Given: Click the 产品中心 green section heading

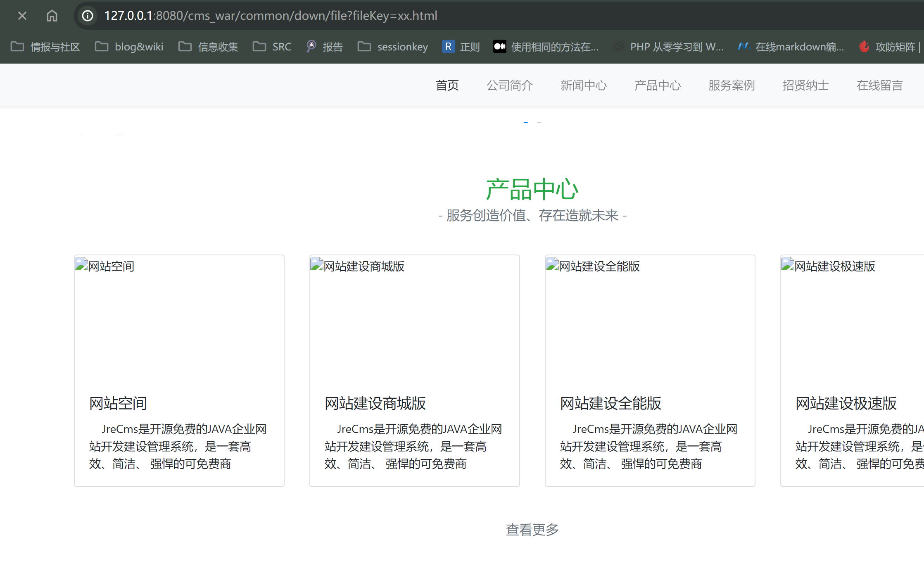Looking at the screenshot, I should click(532, 189).
